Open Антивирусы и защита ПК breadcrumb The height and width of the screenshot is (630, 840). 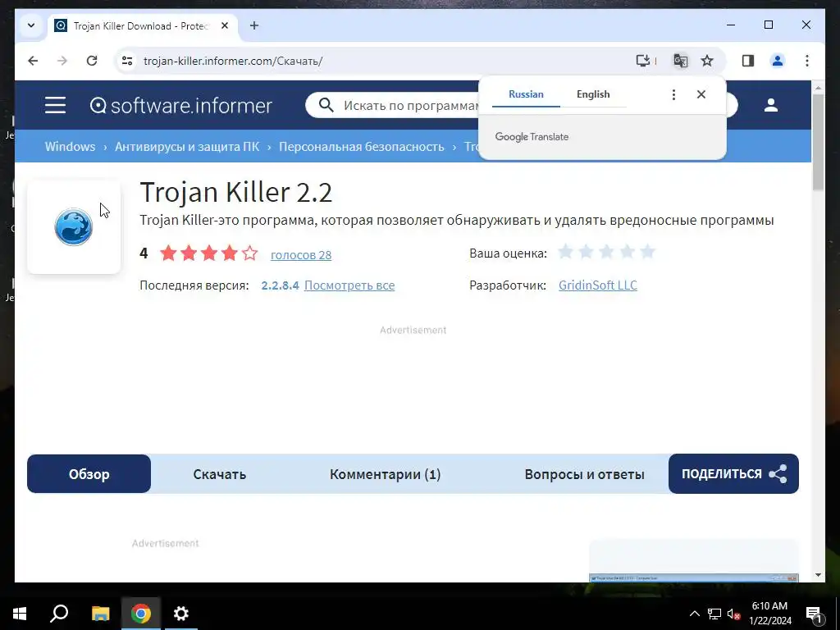[x=187, y=146]
